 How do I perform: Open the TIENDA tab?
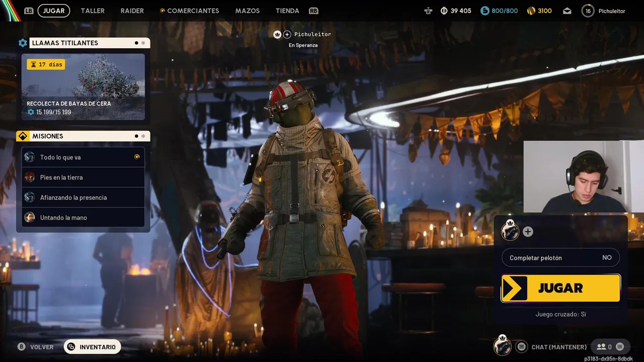tap(287, 11)
